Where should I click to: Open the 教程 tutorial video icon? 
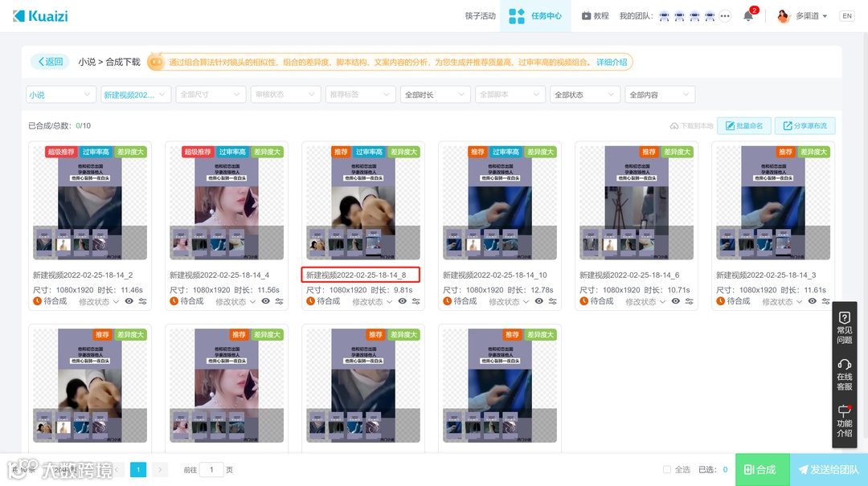click(585, 15)
